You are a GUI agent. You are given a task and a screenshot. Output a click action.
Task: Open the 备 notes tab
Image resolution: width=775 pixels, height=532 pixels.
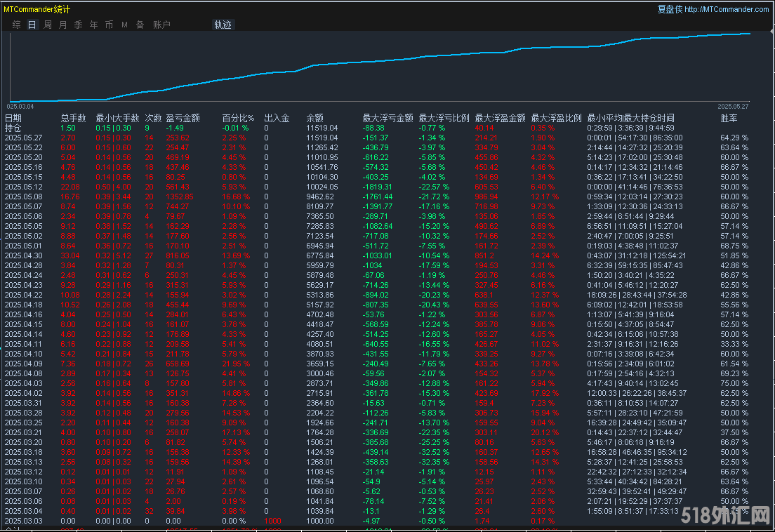(x=140, y=25)
